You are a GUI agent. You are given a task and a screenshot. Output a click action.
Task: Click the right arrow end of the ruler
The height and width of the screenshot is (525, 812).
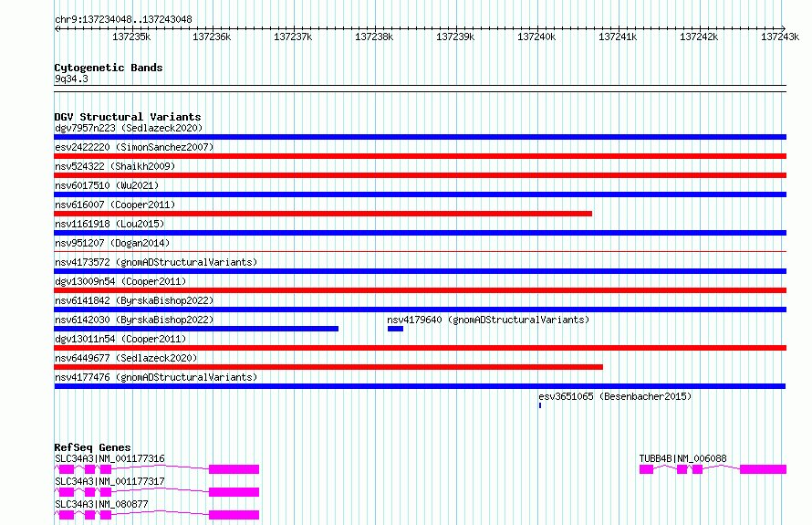click(x=784, y=28)
